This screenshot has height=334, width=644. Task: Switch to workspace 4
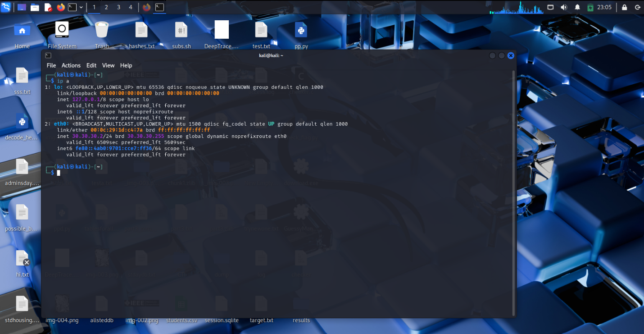point(131,7)
